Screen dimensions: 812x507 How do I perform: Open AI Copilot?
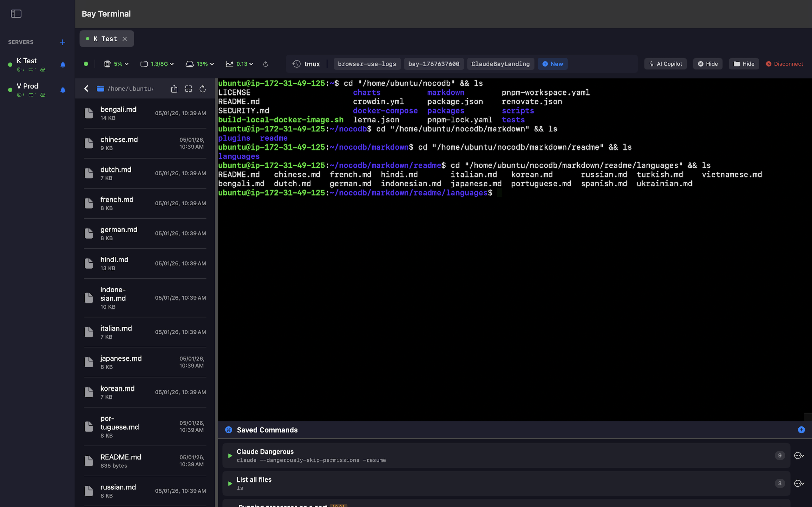tap(665, 64)
